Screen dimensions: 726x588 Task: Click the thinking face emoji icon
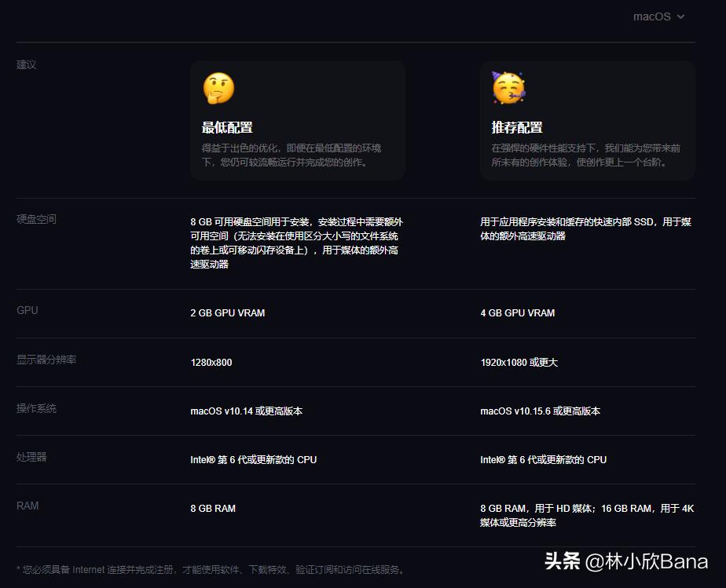point(218,89)
